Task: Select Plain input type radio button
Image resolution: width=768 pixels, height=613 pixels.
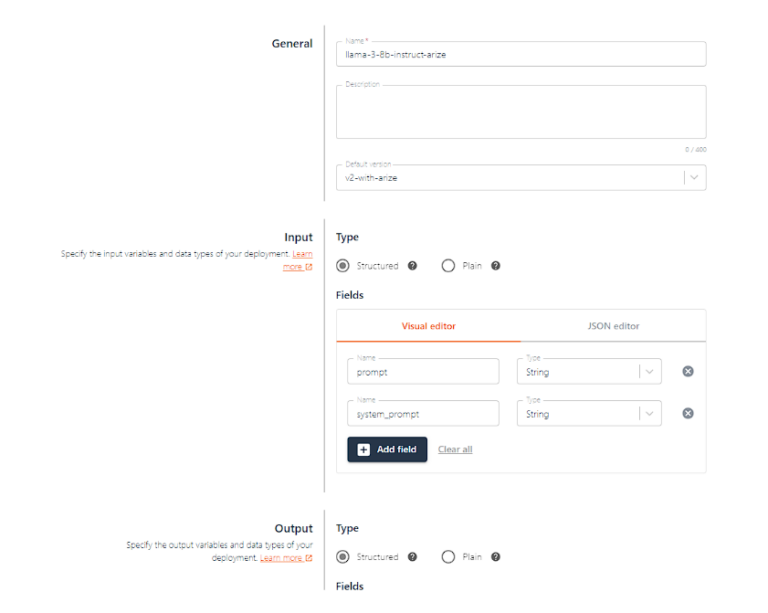Action: click(x=448, y=266)
